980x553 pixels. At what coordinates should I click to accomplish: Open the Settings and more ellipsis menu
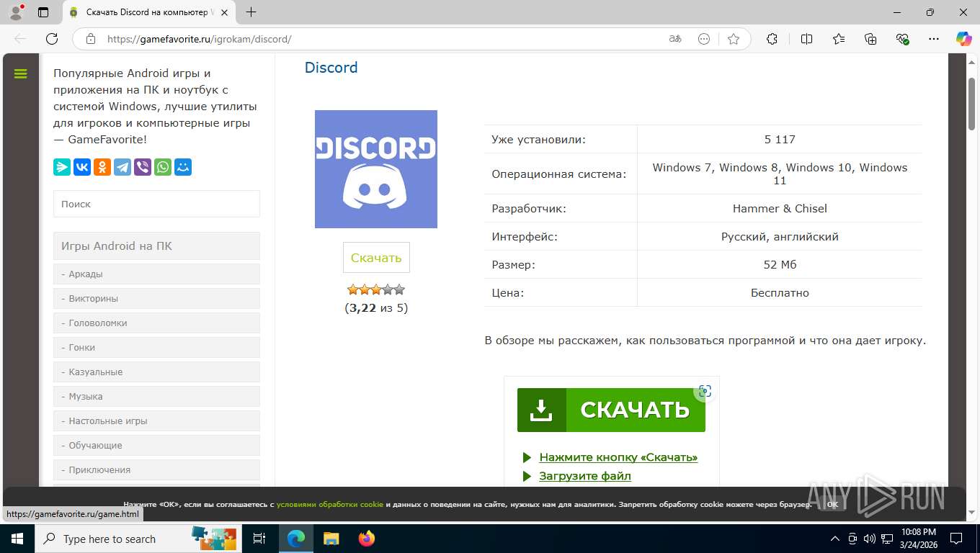[x=935, y=39]
